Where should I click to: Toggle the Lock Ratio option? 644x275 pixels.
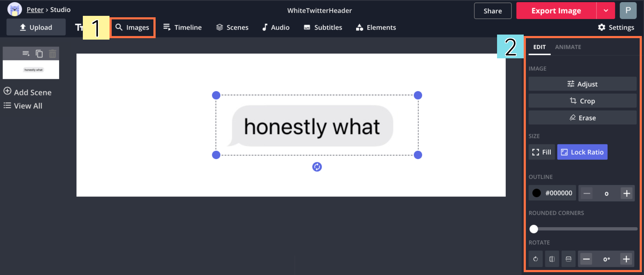(582, 152)
